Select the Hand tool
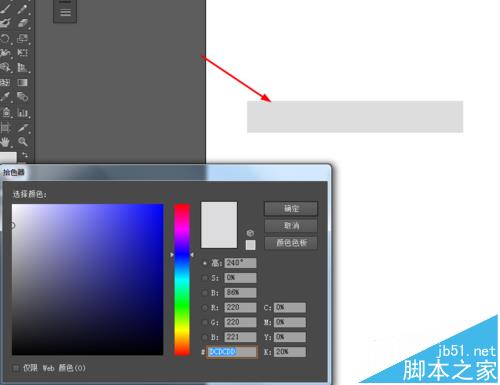 6,142
